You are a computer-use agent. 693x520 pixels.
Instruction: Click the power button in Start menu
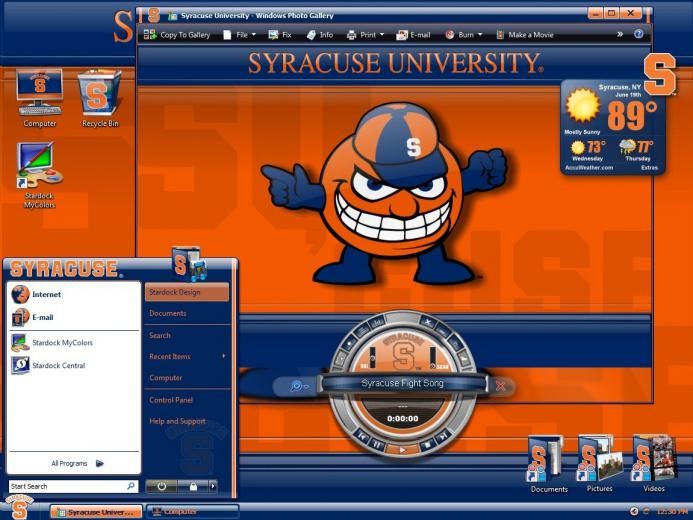pos(161,486)
